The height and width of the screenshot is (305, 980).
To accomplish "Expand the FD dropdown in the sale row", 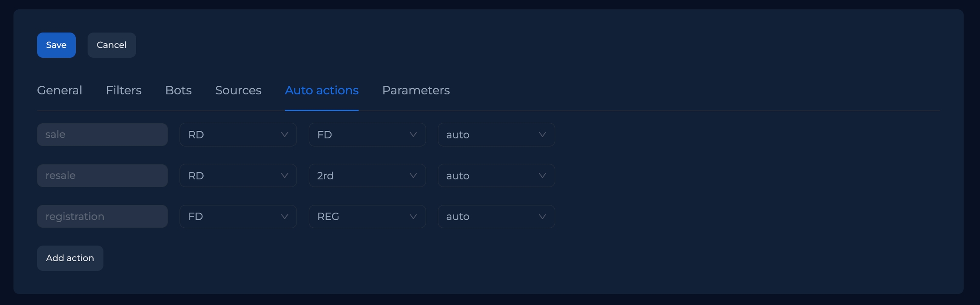I will [367, 135].
